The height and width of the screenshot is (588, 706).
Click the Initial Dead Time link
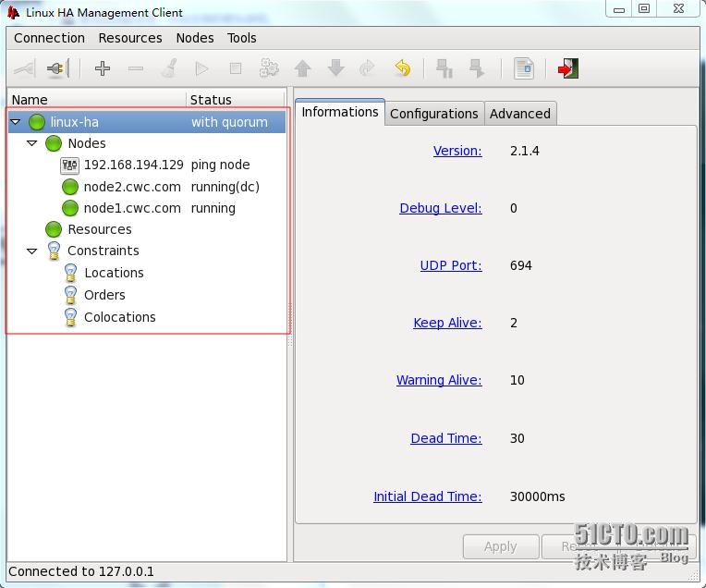point(428,496)
